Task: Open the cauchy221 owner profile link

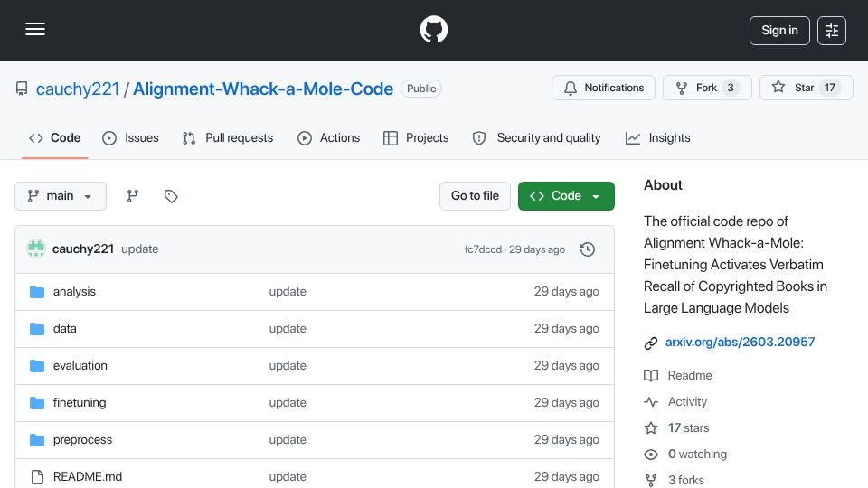Action: point(78,89)
